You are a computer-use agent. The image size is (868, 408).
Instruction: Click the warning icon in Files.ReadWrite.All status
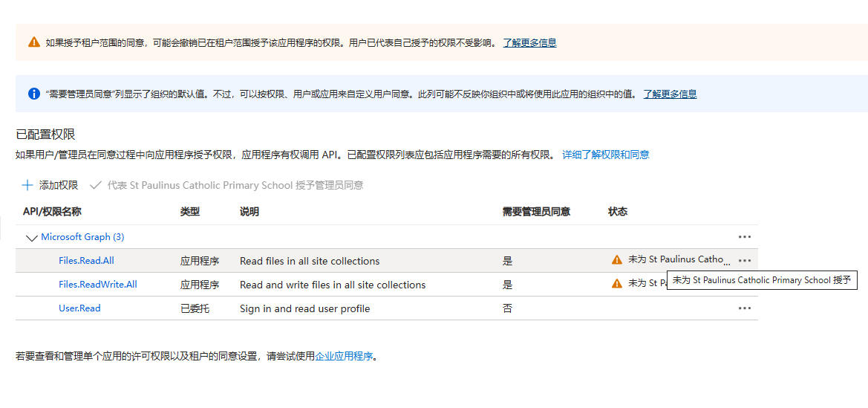coord(617,284)
